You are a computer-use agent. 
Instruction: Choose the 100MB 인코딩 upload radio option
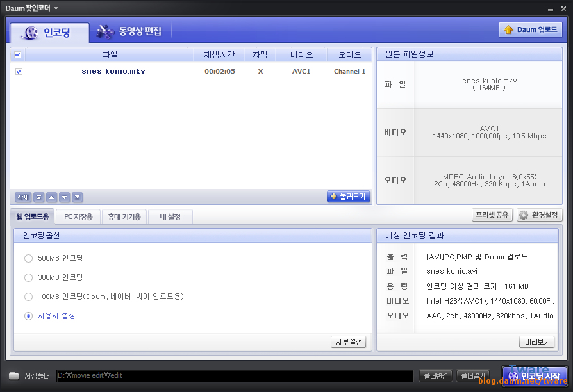click(x=28, y=297)
